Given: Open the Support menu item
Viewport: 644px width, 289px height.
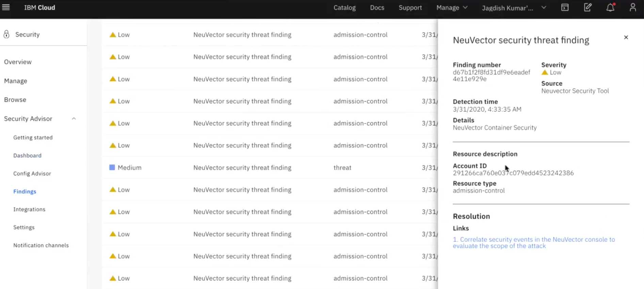Looking at the screenshot, I should point(410,7).
